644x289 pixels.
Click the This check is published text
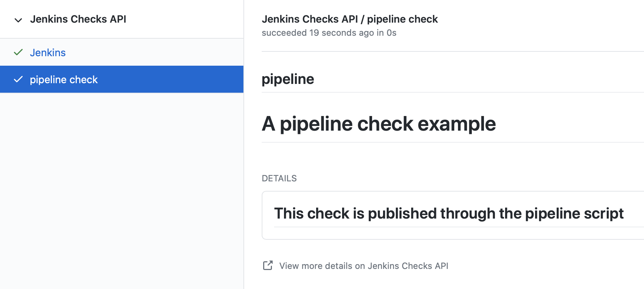449,213
